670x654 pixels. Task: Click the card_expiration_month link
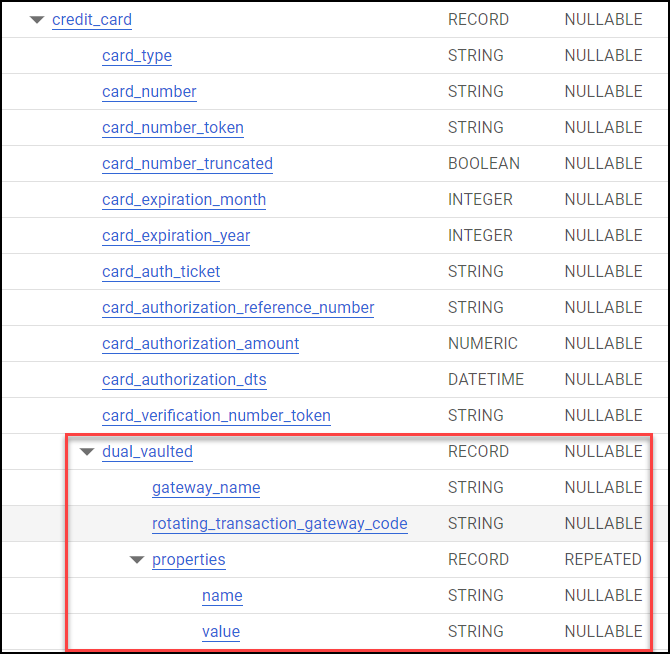184,200
